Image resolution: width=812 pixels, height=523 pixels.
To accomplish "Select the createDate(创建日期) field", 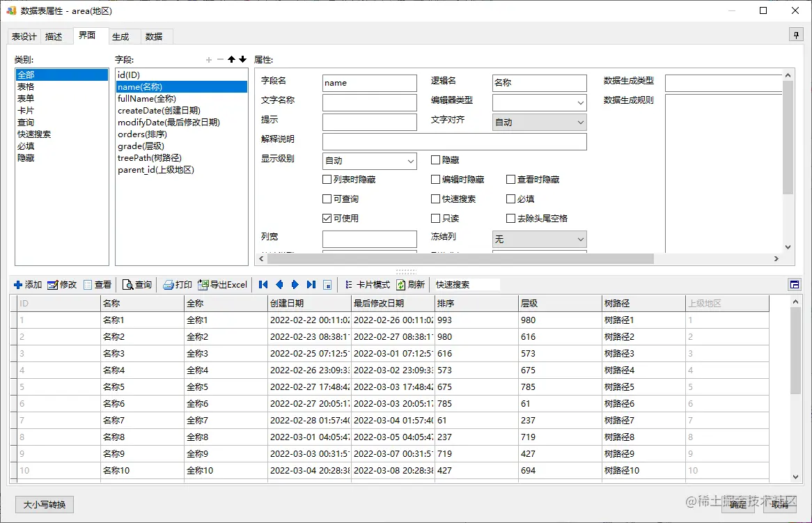I will (x=181, y=110).
